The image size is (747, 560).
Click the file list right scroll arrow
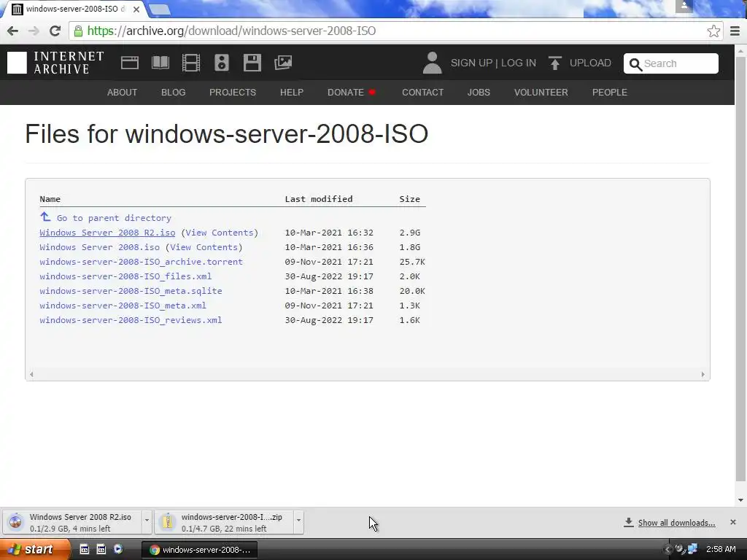pos(703,374)
